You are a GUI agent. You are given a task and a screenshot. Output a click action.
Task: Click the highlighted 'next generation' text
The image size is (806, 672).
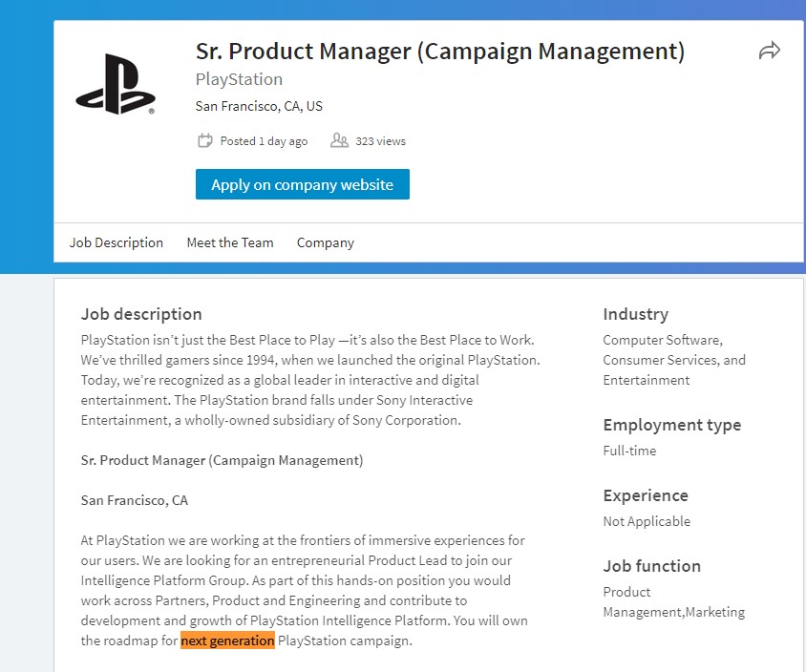[227, 640]
